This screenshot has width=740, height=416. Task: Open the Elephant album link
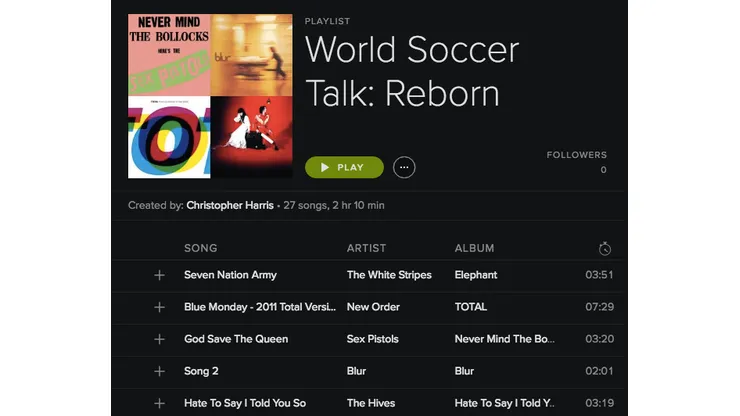click(x=476, y=275)
